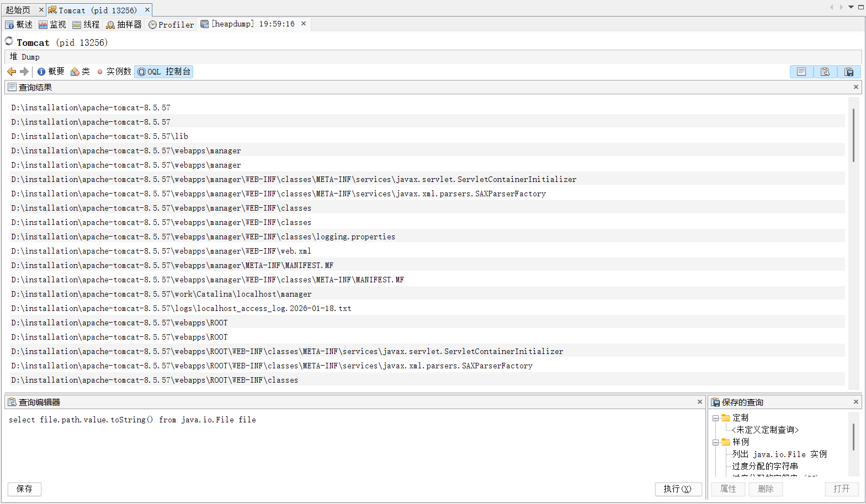The image size is (866, 504).
Task: Go forward with the right arrow icon
Action: coord(24,72)
